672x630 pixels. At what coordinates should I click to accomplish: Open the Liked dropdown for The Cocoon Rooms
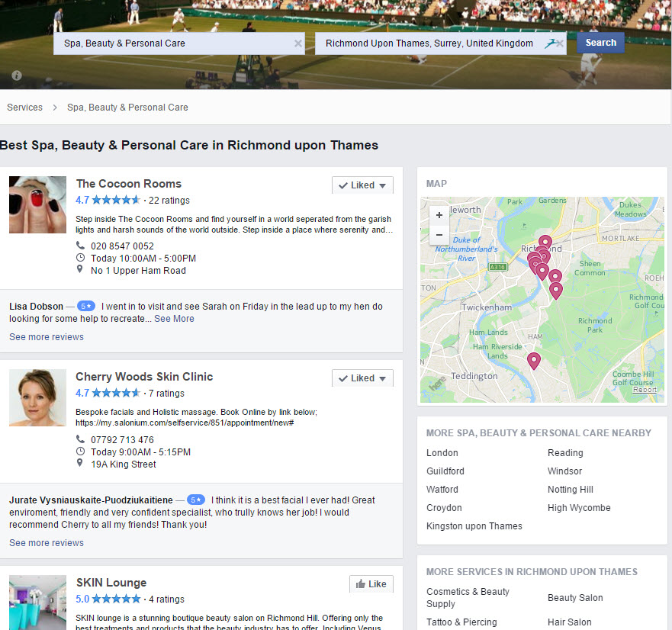(382, 185)
